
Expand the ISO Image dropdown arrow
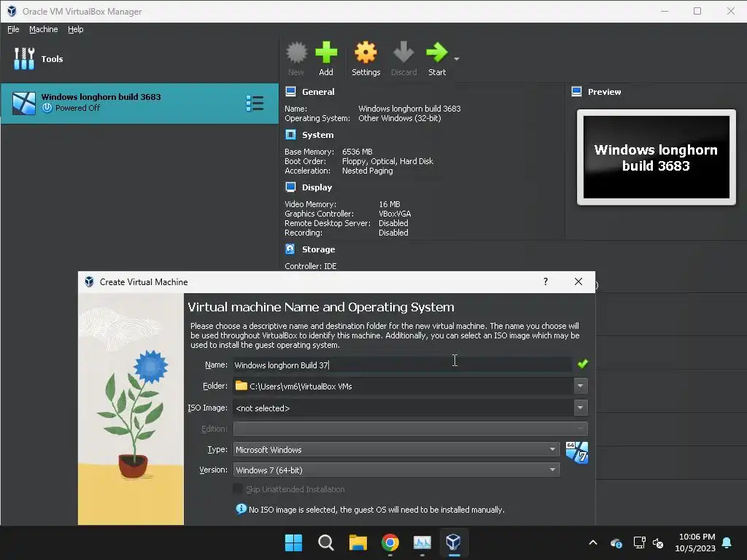[580, 408]
